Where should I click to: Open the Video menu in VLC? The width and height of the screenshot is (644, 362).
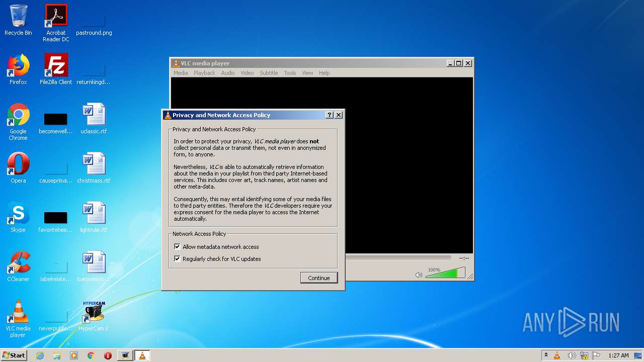(x=247, y=73)
